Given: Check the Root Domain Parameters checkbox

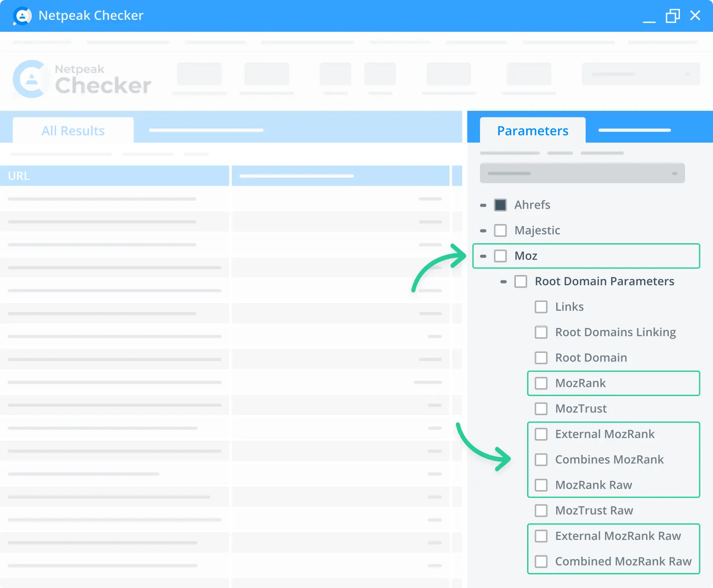Looking at the screenshot, I should click(521, 282).
